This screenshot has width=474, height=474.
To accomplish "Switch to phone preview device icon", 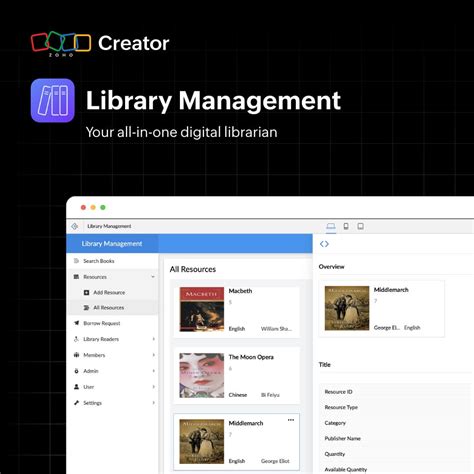I will click(x=346, y=226).
